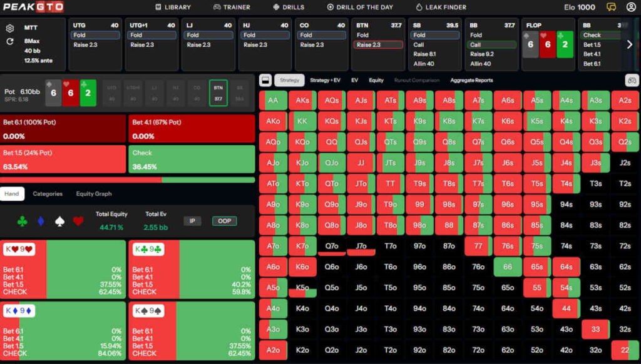The image size is (641, 364).
Task: Select the 22 cell in grid
Action: [x=625, y=350]
